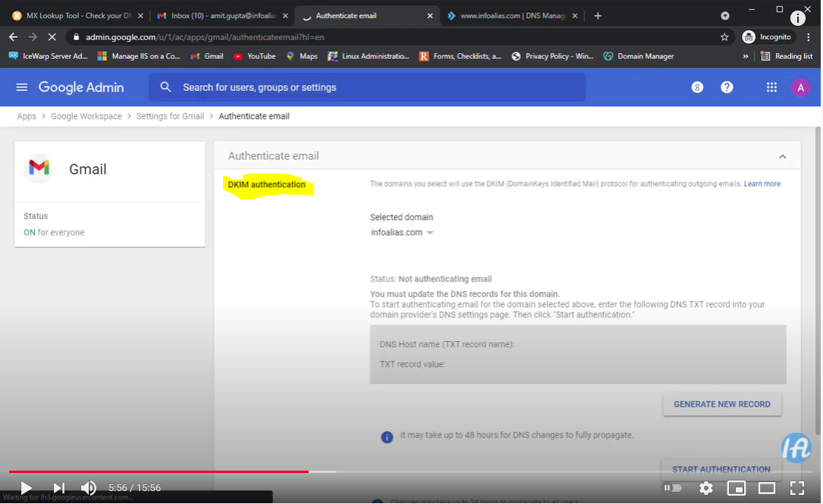
Task: Open the account avatar labeled A
Action: tap(800, 88)
